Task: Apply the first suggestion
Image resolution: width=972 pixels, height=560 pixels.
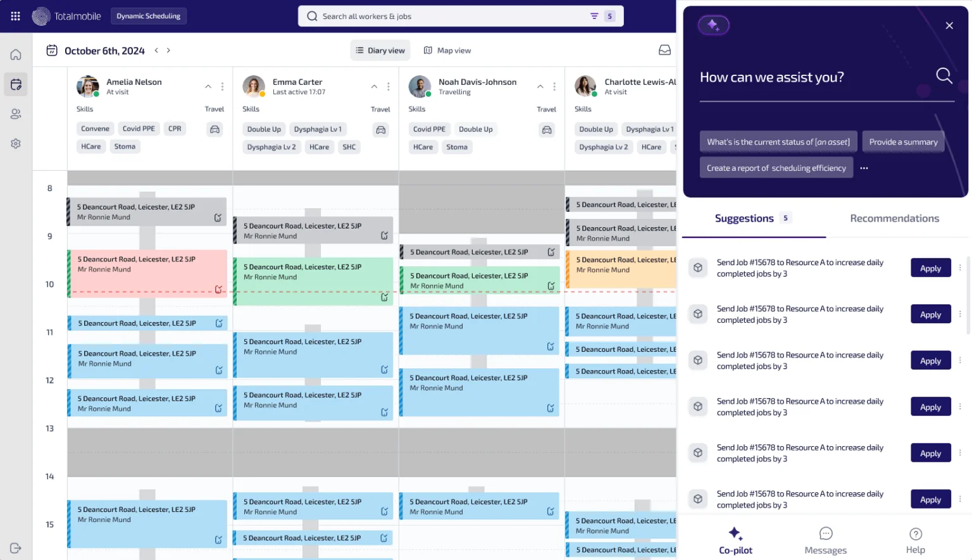Action: tap(930, 268)
